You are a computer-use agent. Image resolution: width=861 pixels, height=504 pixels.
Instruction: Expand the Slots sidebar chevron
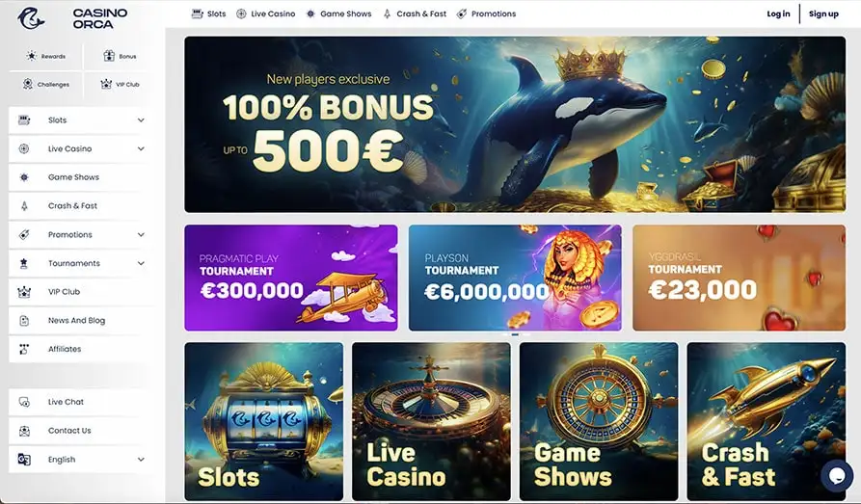point(141,120)
